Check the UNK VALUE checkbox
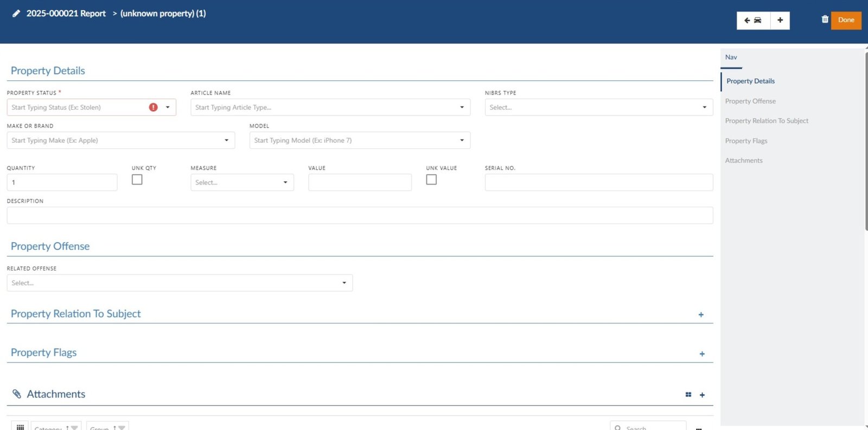This screenshot has height=430, width=868. (x=431, y=180)
